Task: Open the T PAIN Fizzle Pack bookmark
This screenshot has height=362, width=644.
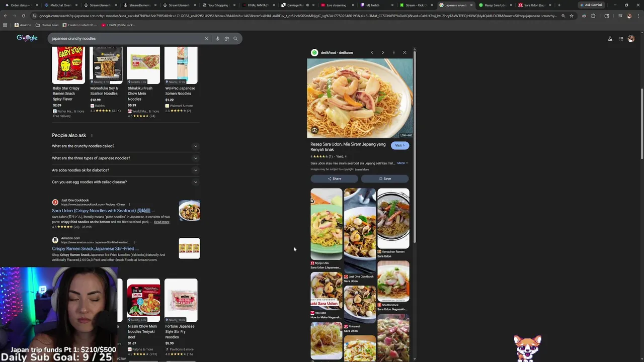Action: (x=118, y=25)
